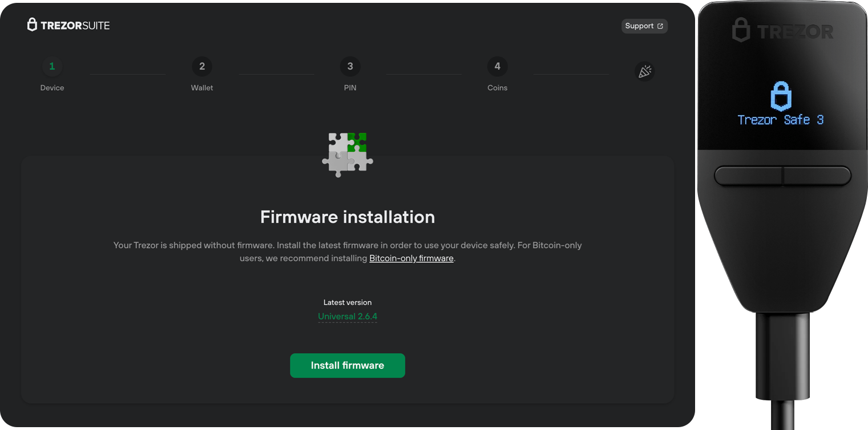Select the step 3 circle
The width and height of the screenshot is (868, 430).
[x=350, y=67]
